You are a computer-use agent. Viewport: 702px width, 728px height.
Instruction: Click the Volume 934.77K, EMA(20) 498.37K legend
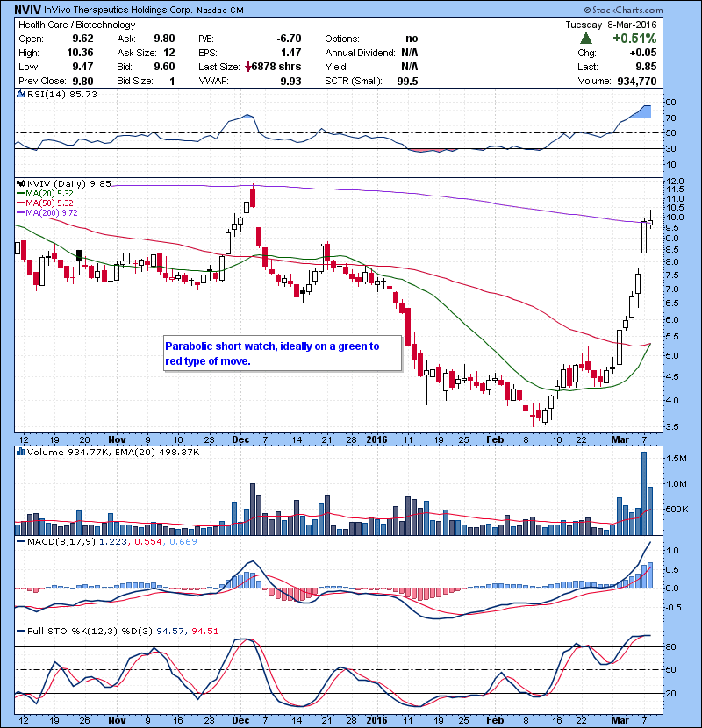[x=113, y=452]
